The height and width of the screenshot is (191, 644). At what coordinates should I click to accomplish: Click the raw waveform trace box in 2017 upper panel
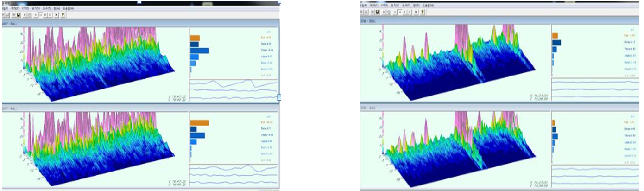coord(234,89)
